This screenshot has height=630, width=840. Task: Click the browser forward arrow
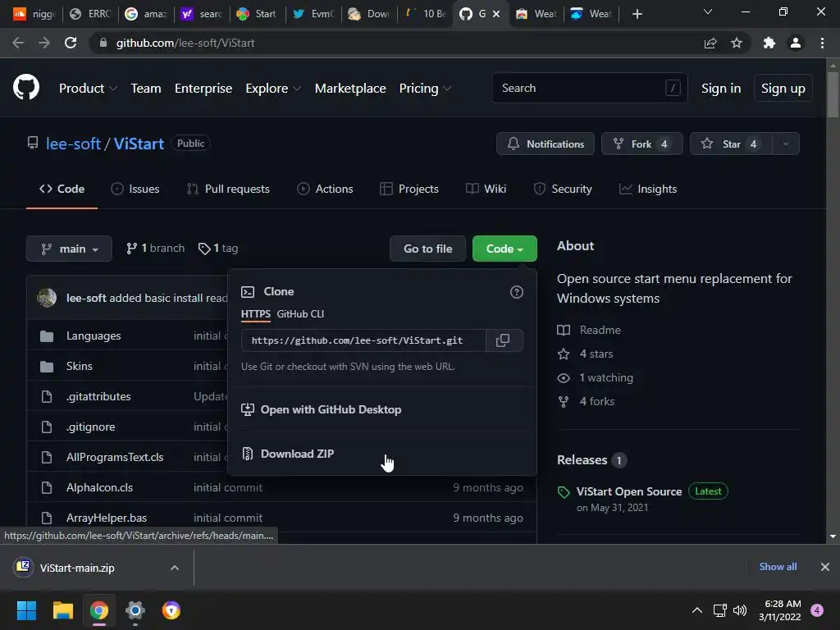pyautogui.click(x=44, y=43)
